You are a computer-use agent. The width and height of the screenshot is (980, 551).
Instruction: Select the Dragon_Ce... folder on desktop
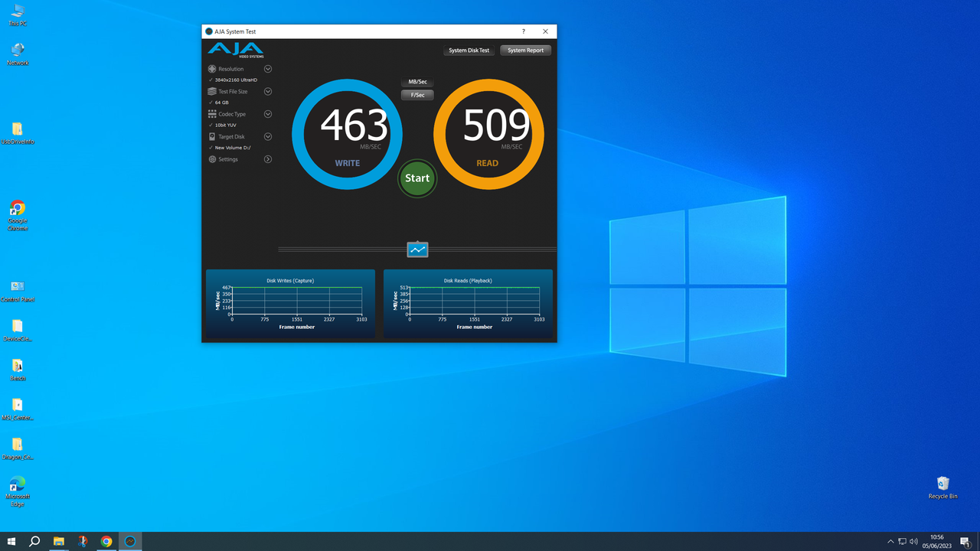18,448
